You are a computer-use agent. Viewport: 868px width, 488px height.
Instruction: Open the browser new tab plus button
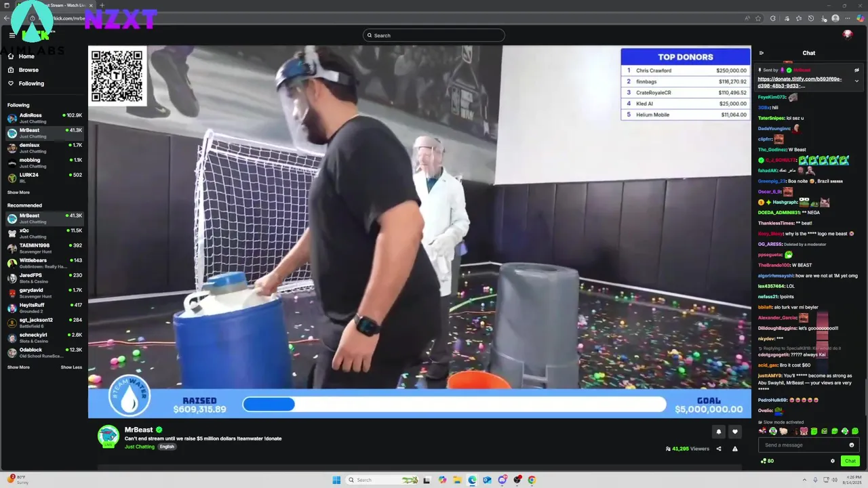102,5
